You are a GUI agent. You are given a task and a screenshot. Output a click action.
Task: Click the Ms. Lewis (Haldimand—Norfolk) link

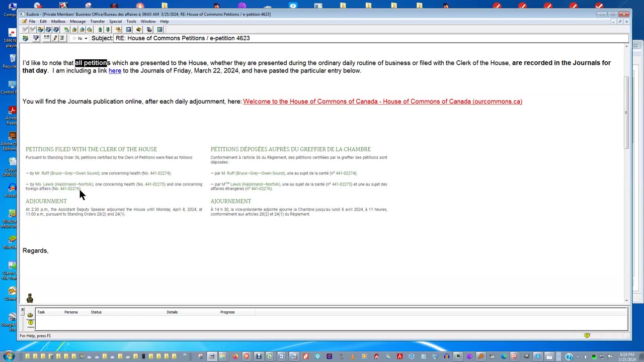point(64,185)
